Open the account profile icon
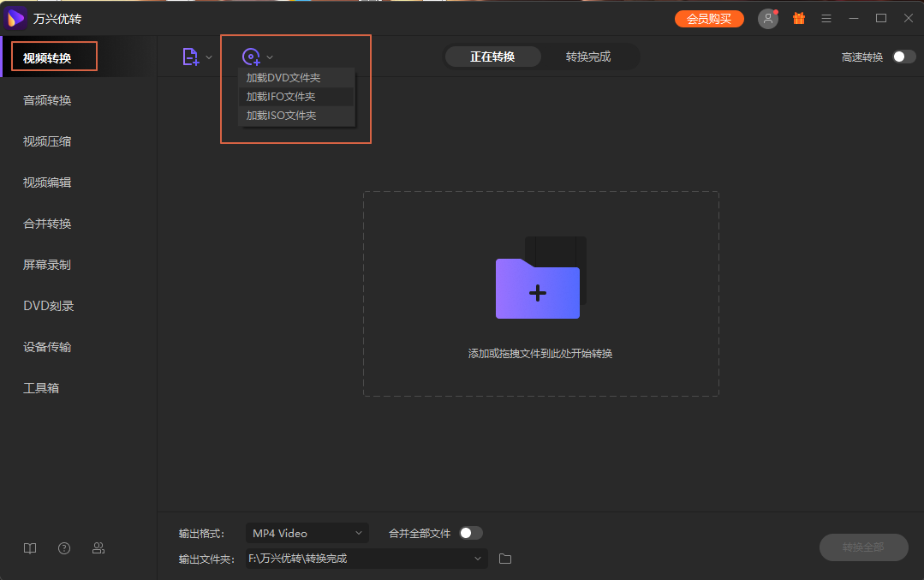The image size is (924, 580). pos(767,17)
